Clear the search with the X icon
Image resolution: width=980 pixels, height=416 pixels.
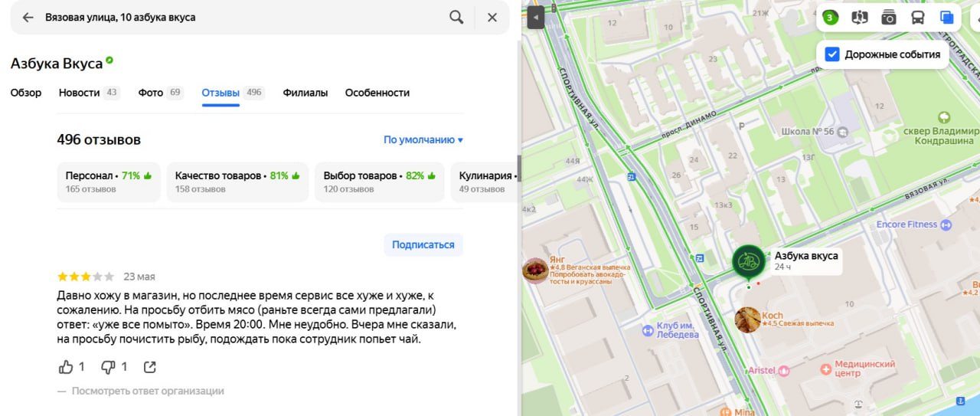coord(492,17)
